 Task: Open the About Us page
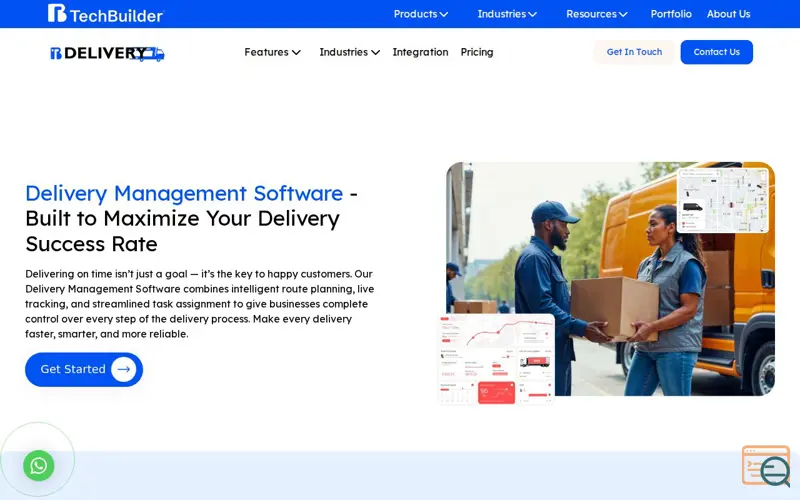pyautogui.click(x=728, y=14)
